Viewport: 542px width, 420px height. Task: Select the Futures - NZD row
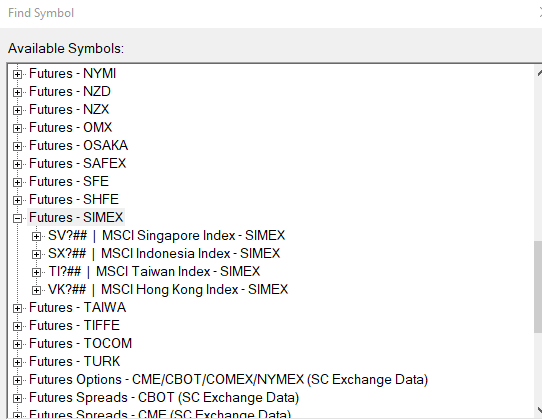pyautogui.click(x=70, y=92)
